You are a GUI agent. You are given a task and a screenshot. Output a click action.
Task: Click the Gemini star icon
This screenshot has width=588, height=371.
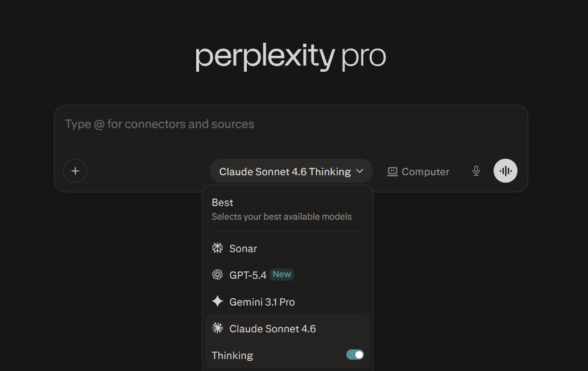coord(217,302)
